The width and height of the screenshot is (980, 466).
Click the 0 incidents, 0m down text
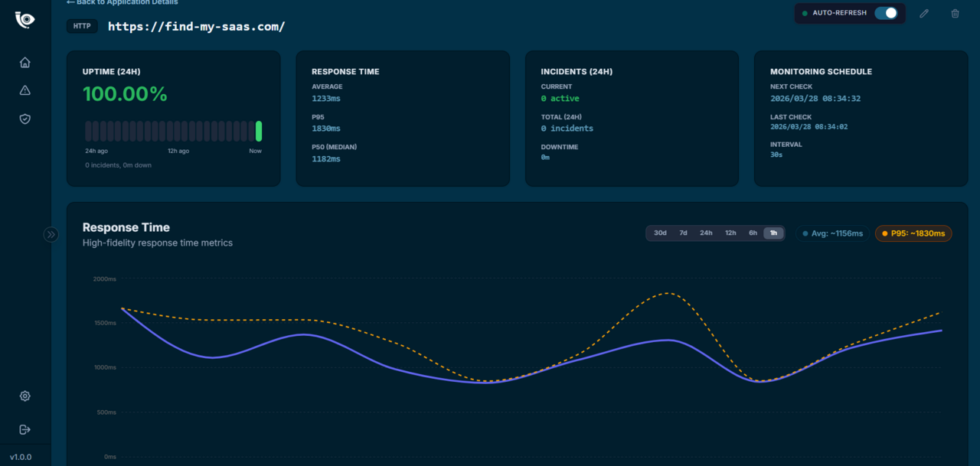119,165
